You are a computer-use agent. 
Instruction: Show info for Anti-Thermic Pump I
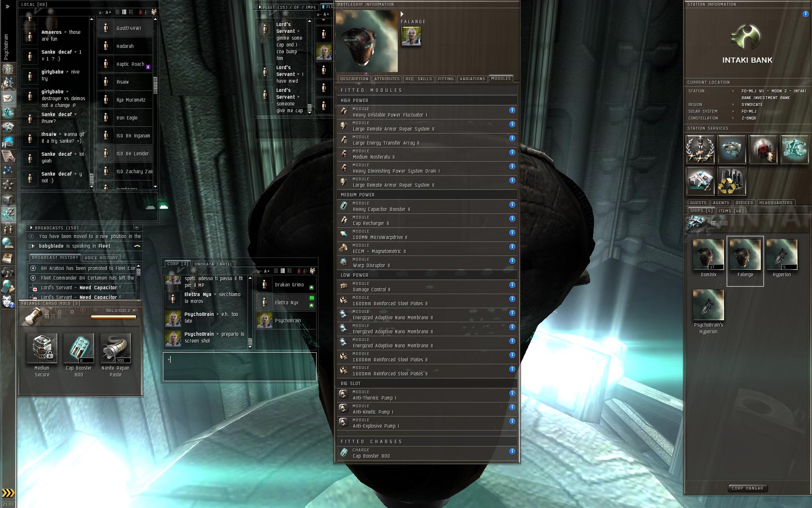click(x=512, y=393)
